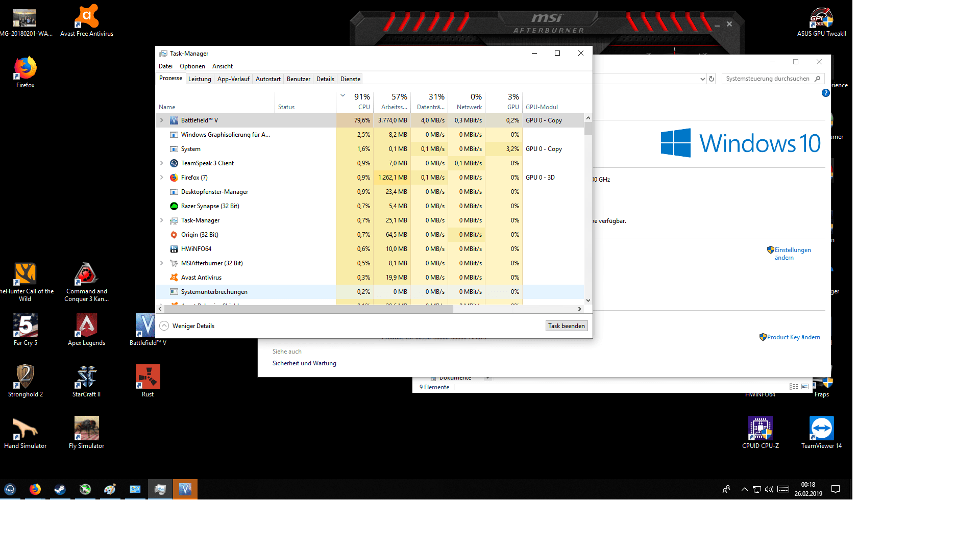Open the Optionen menu
The image size is (980, 551).
(x=192, y=66)
